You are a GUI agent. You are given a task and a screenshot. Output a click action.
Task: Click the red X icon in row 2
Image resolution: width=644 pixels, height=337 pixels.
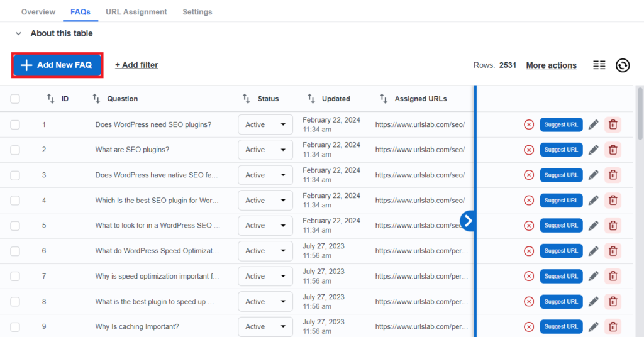pyautogui.click(x=529, y=150)
